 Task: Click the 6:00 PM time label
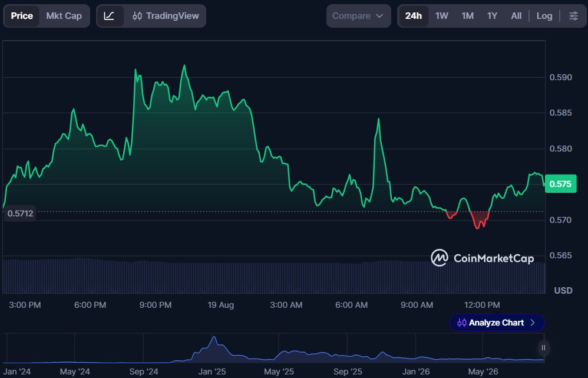(x=90, y=305)
